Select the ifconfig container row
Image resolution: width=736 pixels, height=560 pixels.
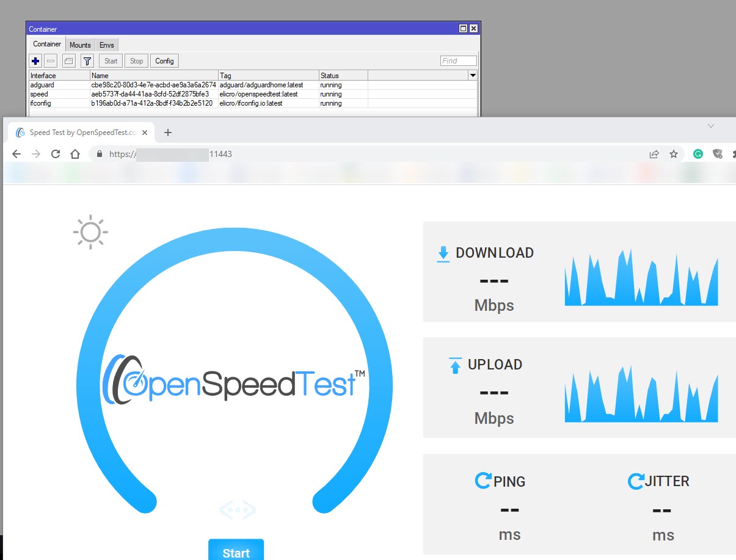pyautogui.click(x=253, y=103)
